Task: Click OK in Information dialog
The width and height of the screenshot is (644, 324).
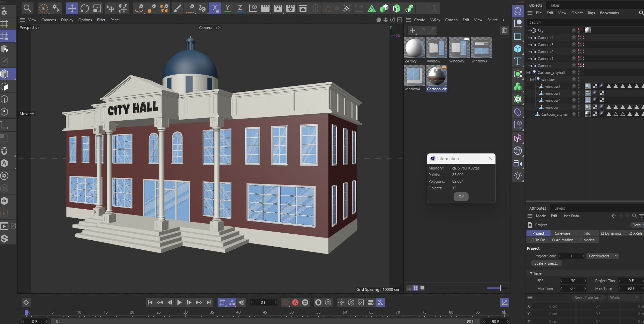Action: (461, 197)
